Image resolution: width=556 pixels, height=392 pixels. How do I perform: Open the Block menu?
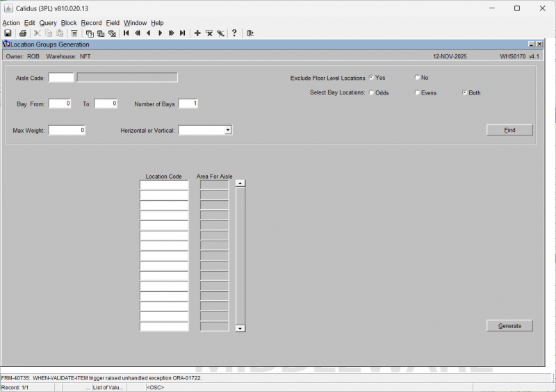69,23
